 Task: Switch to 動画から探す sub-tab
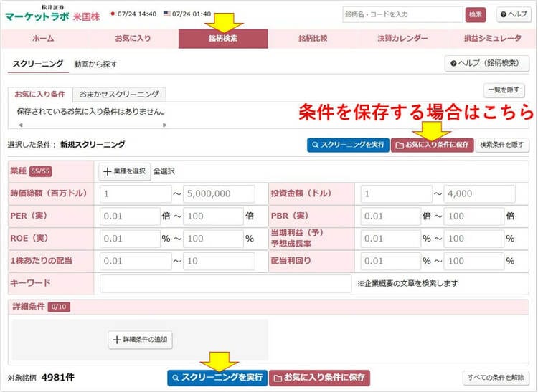[95, 64]
